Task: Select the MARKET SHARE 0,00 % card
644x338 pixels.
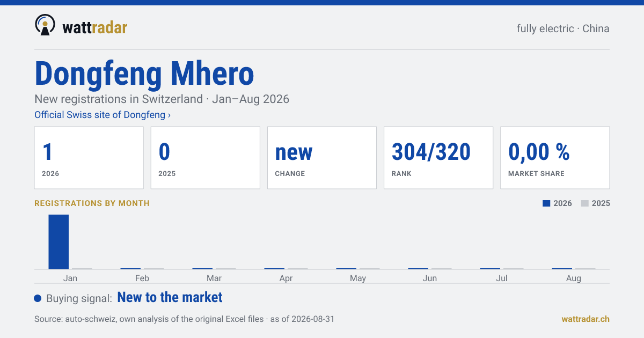Action: click(555, 158)
